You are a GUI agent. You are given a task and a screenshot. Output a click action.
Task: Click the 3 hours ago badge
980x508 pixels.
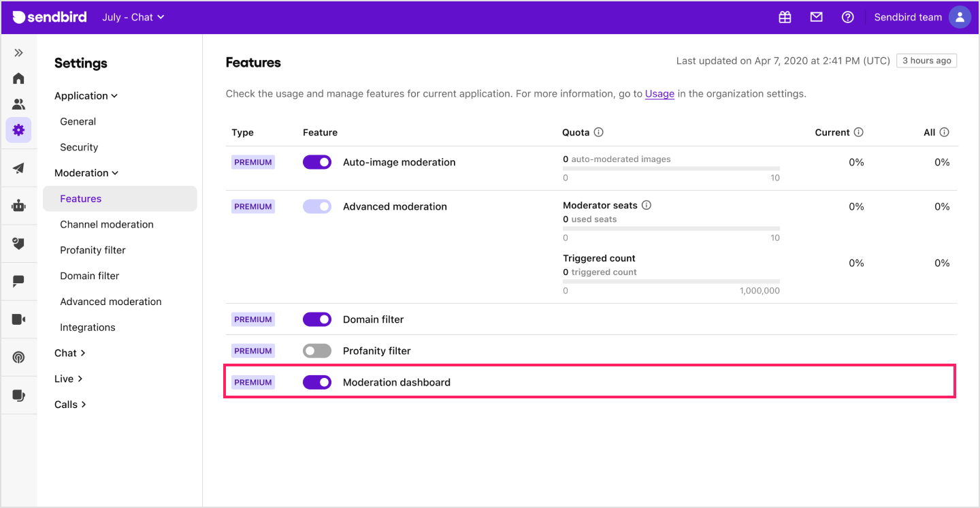pyautogui.click(x=926, y=61)
